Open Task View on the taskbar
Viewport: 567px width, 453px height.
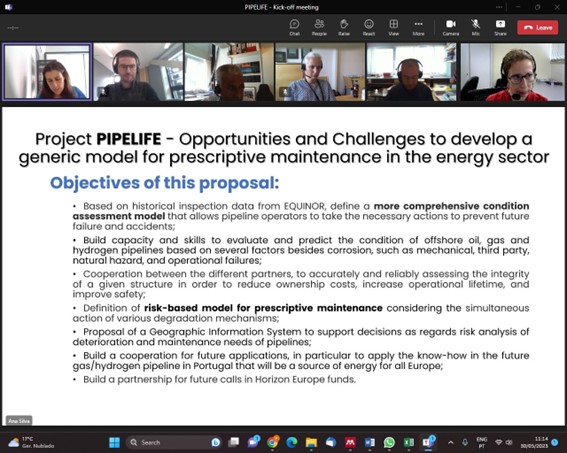click(x=234, y=442)
